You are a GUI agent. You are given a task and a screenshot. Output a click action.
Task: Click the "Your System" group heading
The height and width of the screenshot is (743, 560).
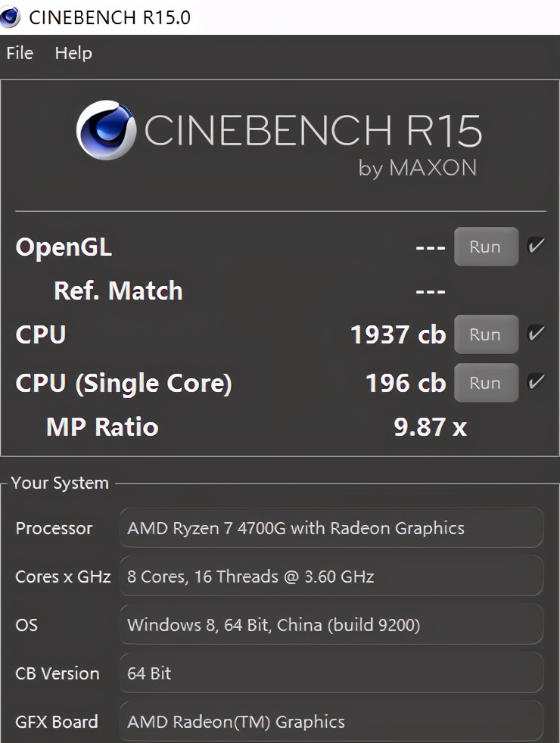(60, 483)
